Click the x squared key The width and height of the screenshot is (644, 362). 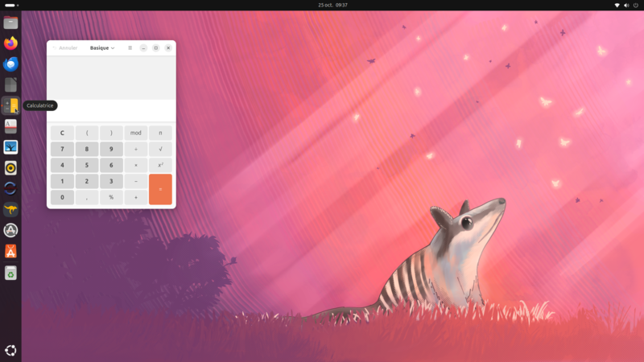pos(160,165)
